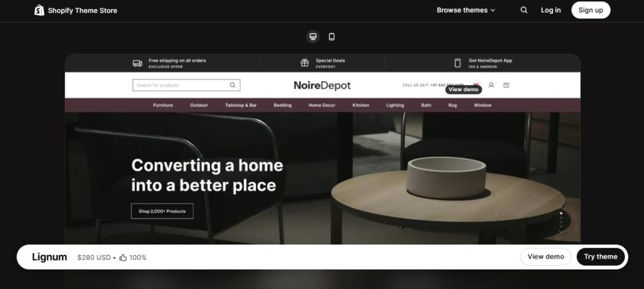Open the Rug menu item

pyautogui.click(x=452, y=105)
